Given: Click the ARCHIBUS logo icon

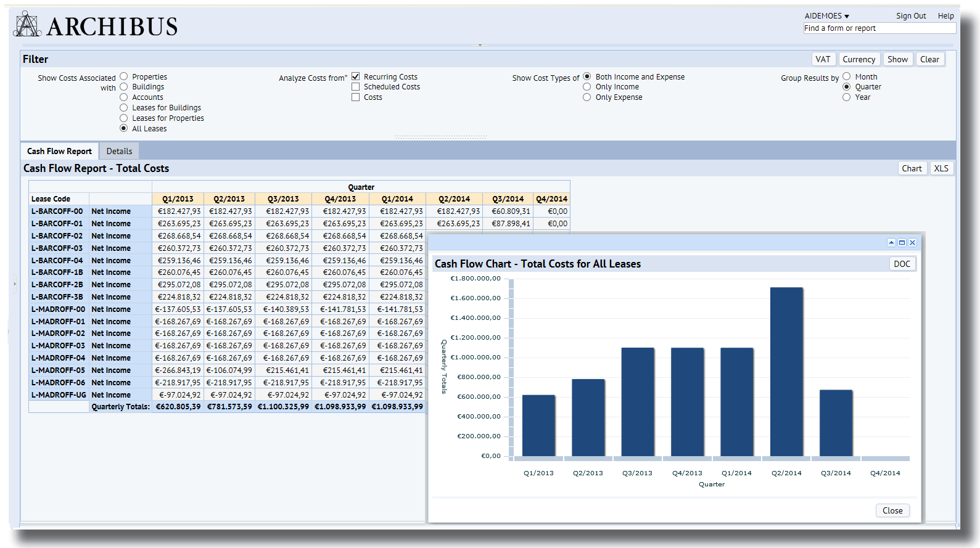Looking at the screenshot, I should tap(27, 25).
